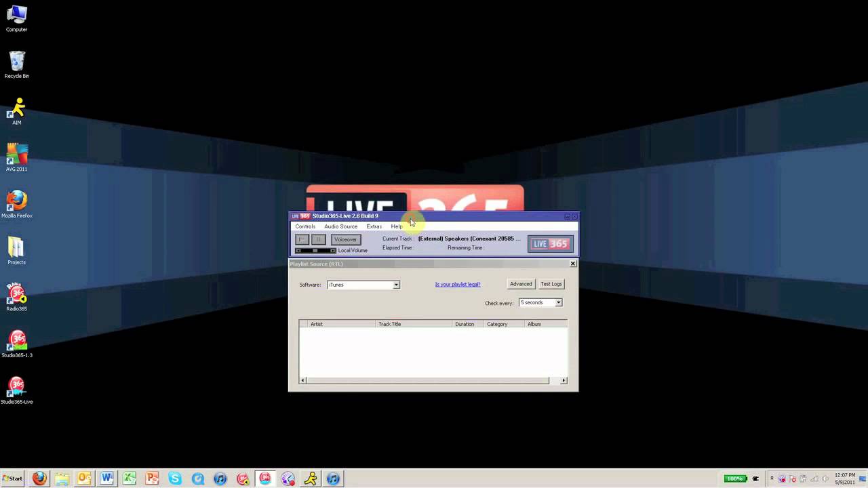Adjust the Local Volume slider
Image resolution: width=868 pixels, height=488 pixels.
pyautogui.click(x=315, y=251)
